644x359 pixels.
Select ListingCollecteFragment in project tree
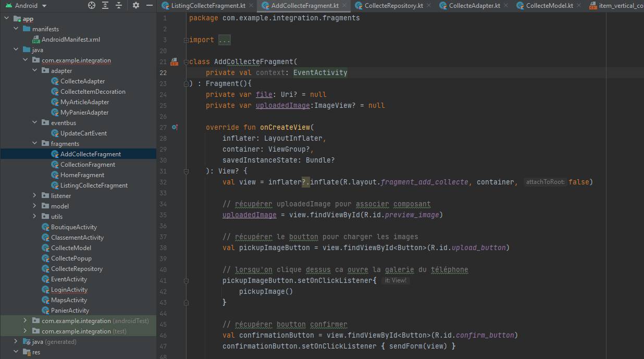point(94,185)
